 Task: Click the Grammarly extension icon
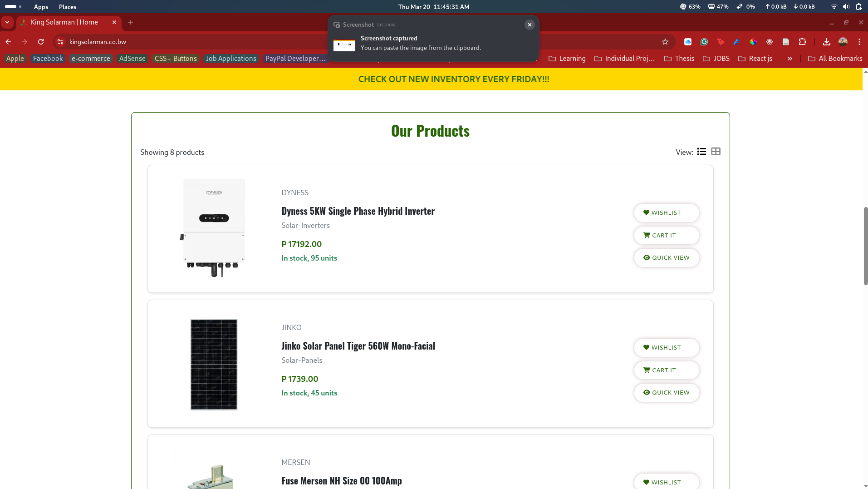[x=704, y=42]
